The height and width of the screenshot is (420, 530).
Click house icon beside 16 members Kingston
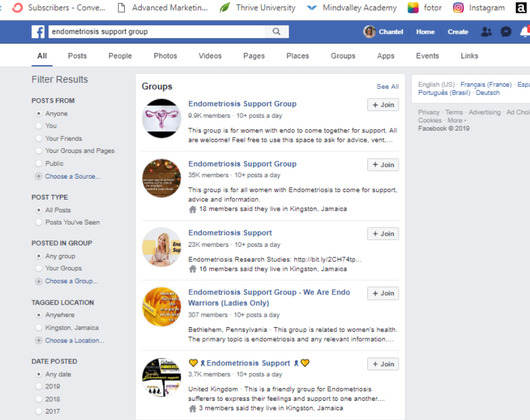[192, 269]
